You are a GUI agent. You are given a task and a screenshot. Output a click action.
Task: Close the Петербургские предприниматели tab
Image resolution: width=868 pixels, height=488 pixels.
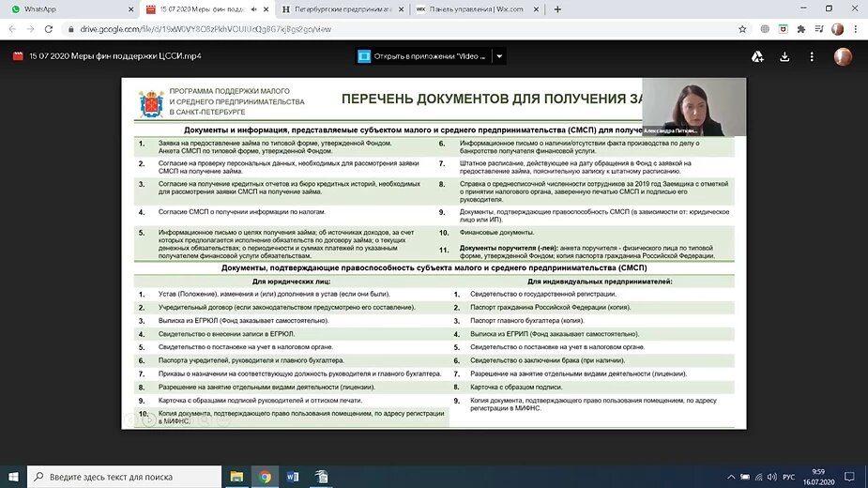tap(402, 9)
